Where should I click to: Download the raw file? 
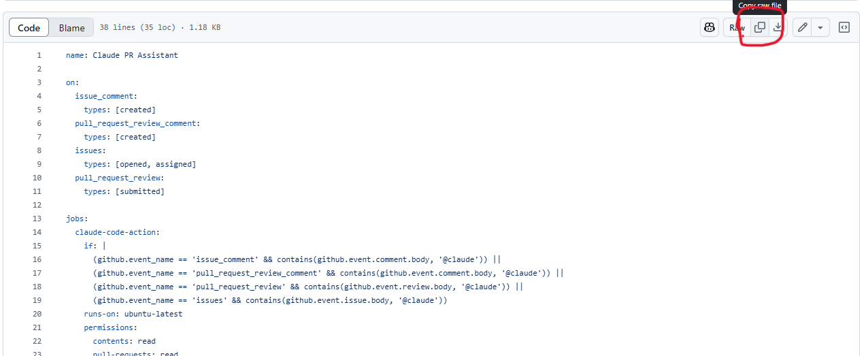(778, 27)
